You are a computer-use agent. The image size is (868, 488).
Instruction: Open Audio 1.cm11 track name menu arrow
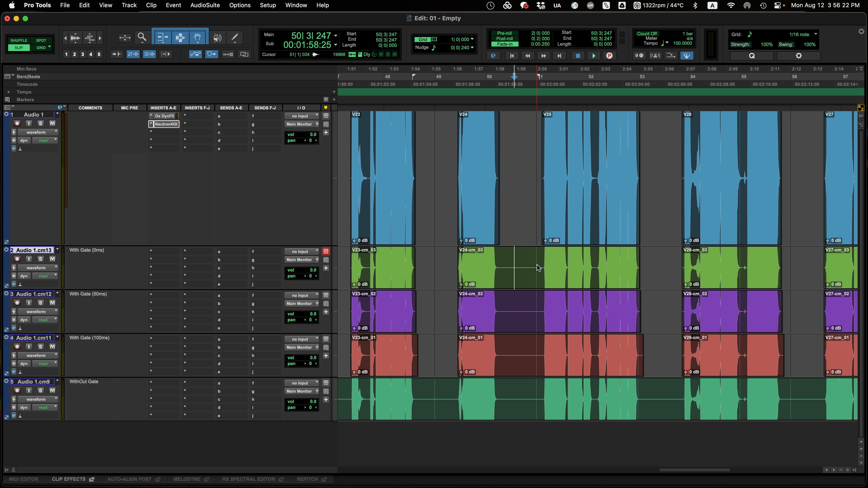coord(58,337)
